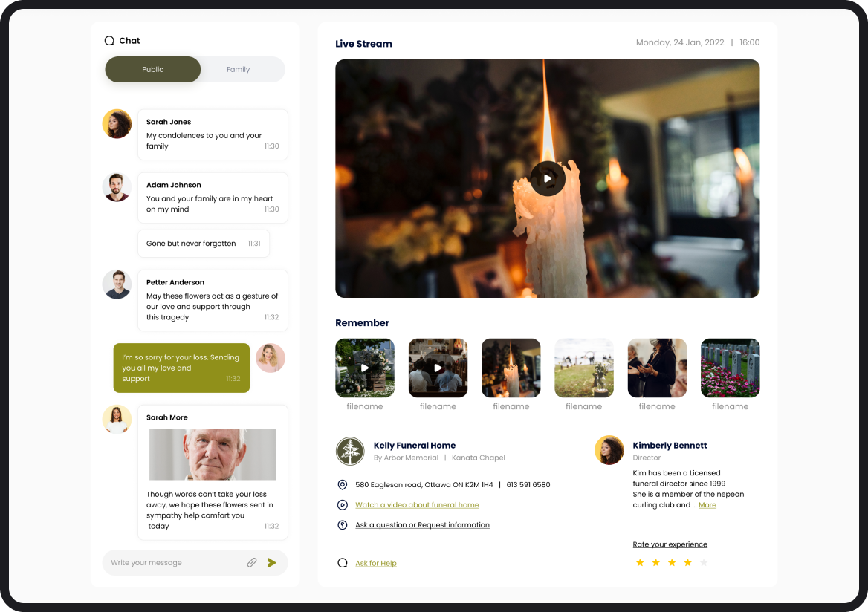Click the chat icon beside Ask for Help
Viewport: 868px width, 612px height.
click(342, 563)
